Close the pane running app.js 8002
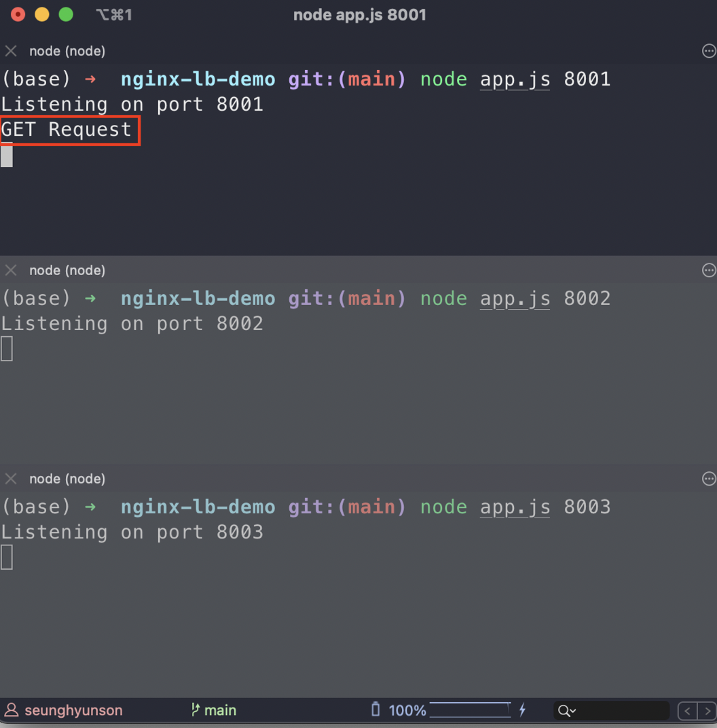The image size is (717, 728). (11, 270)
